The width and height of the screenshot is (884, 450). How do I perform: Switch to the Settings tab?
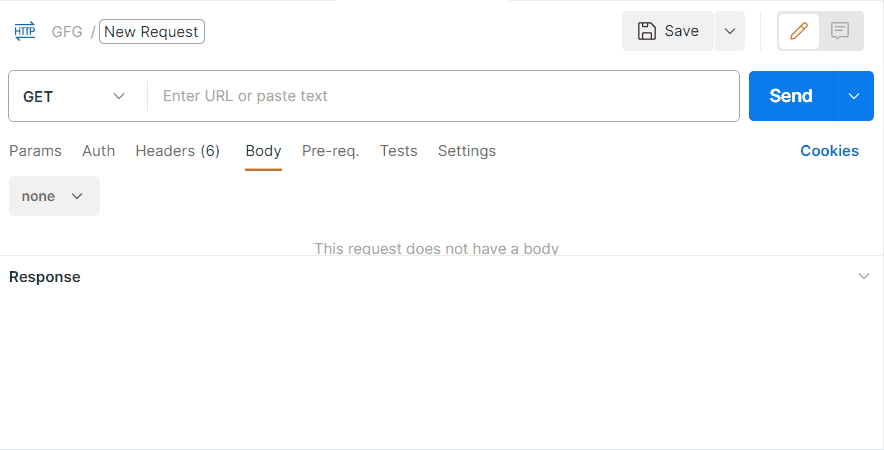466,151
